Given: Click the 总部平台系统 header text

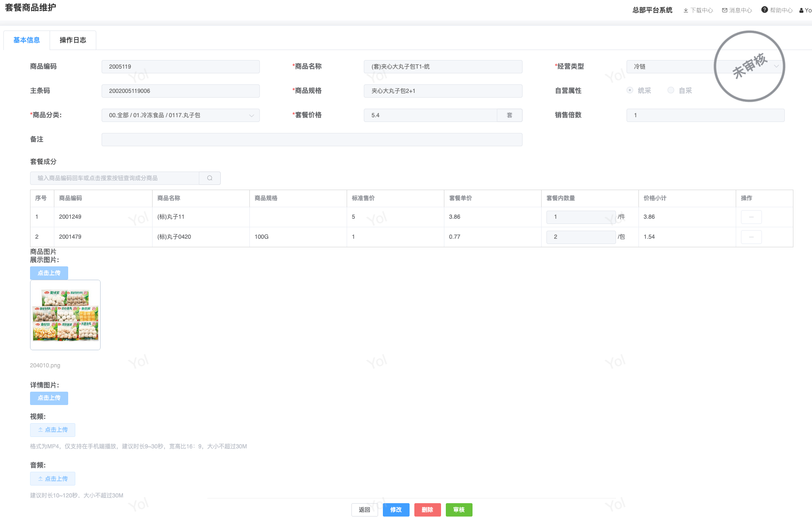Looking at the screenshot, I should click(x=652, y=10).
